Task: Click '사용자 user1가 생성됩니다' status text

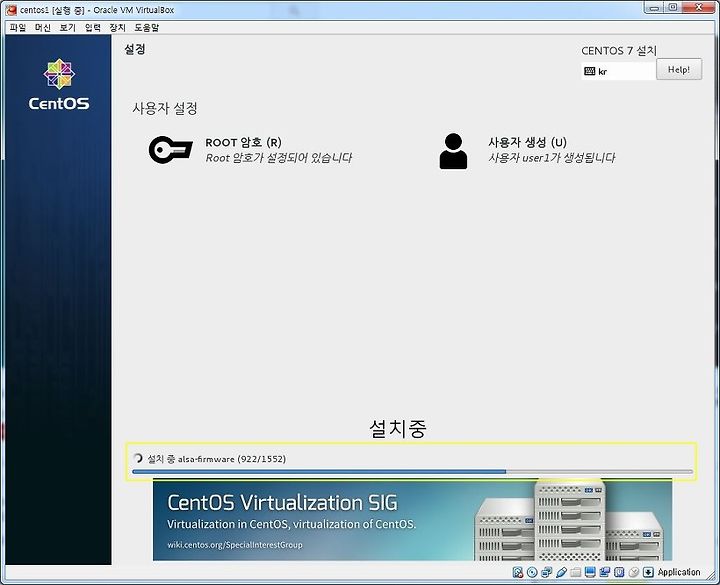Action: tap(551, 158)
